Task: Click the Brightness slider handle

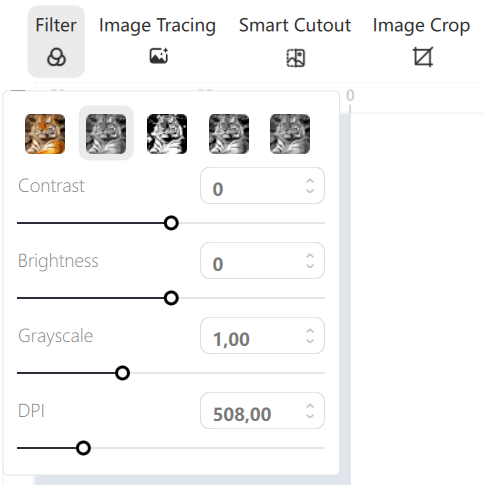Action: (x=171, y=298)
